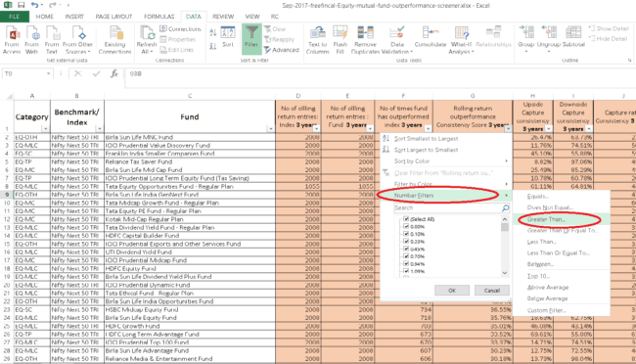Select Above Average filter option

(x=562, y=287)
